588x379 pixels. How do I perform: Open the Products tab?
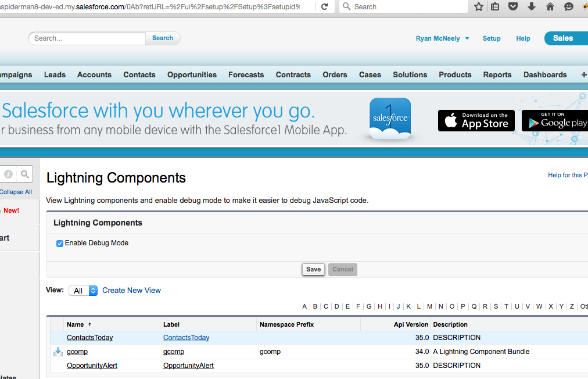coord(455,74)
